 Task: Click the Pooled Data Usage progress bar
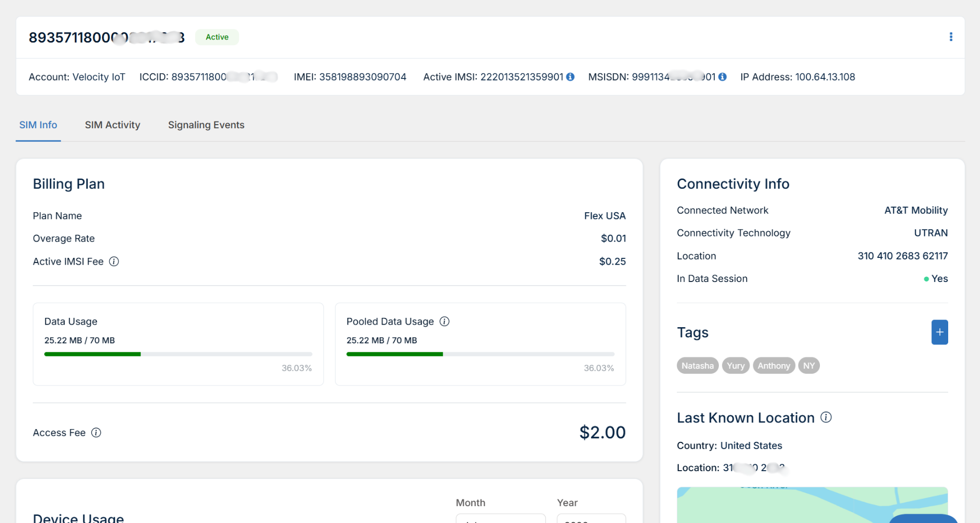coord(480,354)
